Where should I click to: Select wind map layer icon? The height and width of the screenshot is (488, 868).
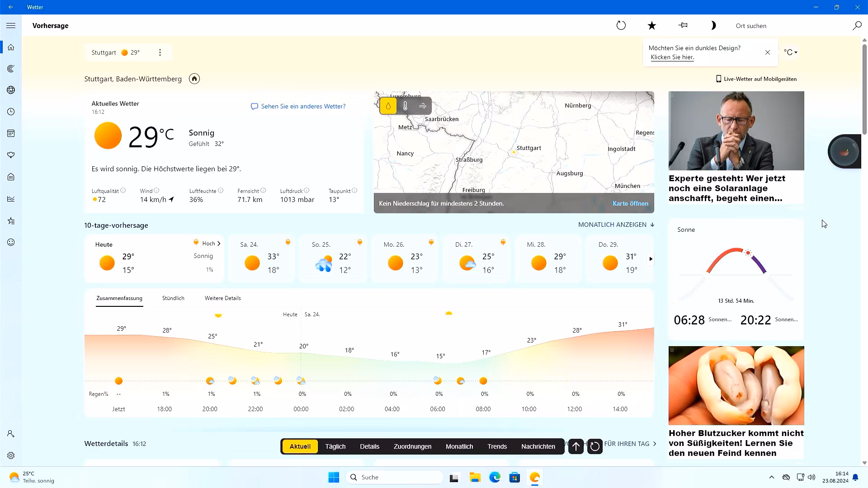pos(422,106)
